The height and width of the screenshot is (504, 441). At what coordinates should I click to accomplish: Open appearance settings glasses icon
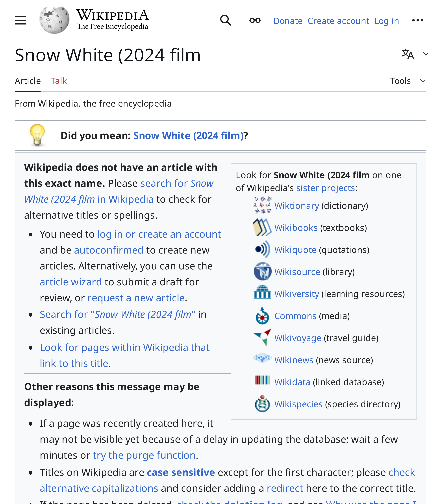[255, 21]
